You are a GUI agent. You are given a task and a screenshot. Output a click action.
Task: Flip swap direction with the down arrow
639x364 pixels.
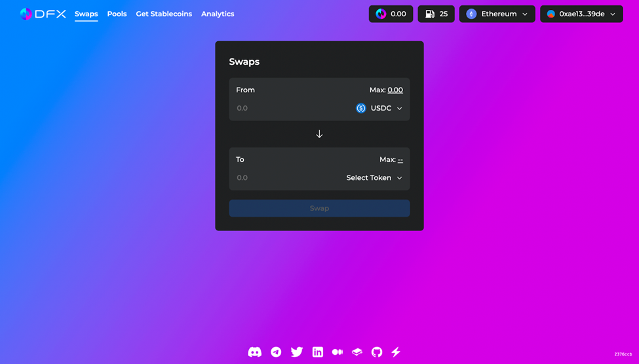[x=319, y=134]
